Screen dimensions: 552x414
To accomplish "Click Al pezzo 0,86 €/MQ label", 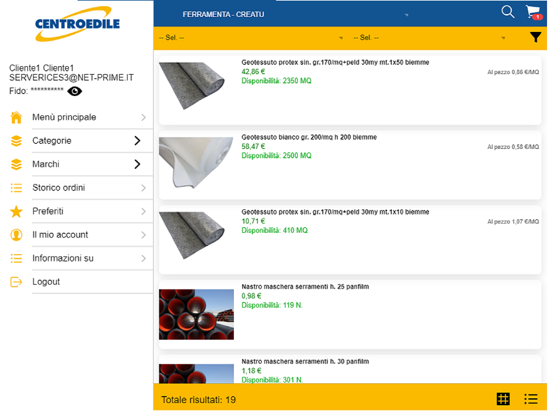I will (513, 72).
